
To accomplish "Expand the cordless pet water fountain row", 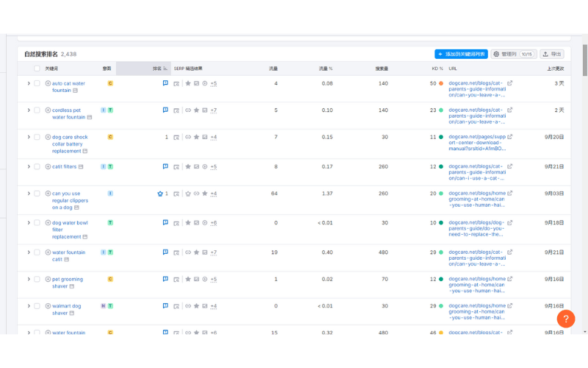I will point(29,110).
